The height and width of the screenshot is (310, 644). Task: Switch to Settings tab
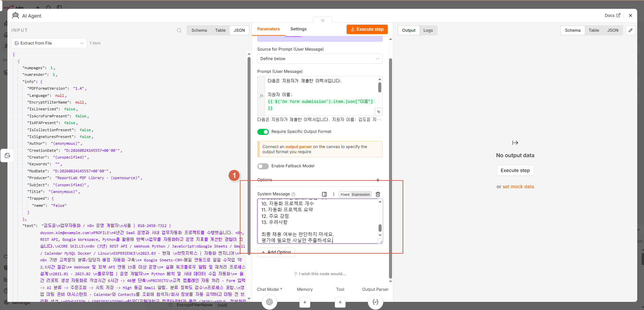coord(298,29)
